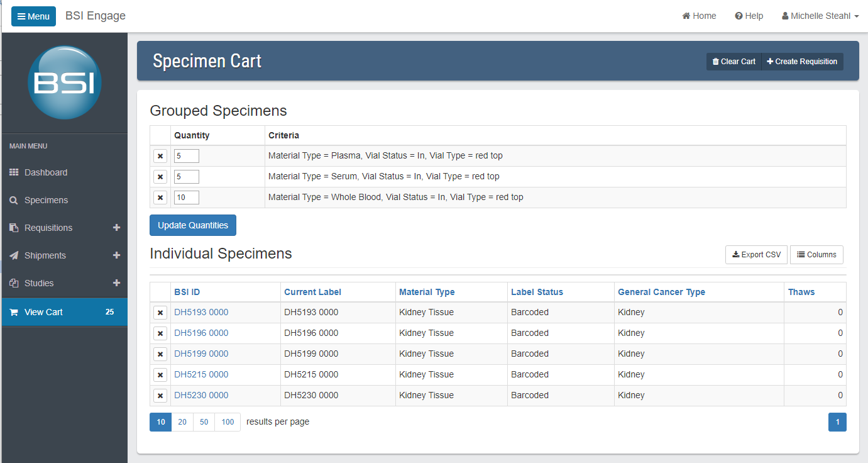Remove the Plasma grouped specimen row
The width and height of the screenshot is (868, 463).
(160, 156)
